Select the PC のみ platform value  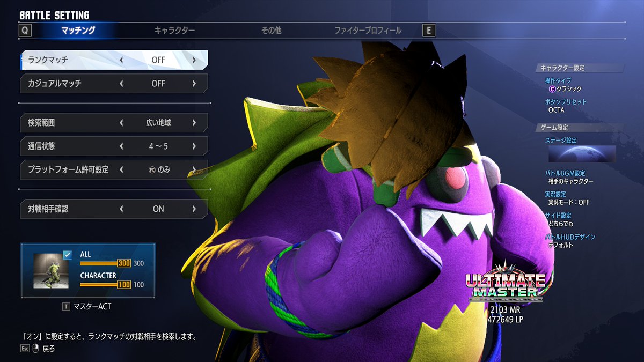(159, 169)
